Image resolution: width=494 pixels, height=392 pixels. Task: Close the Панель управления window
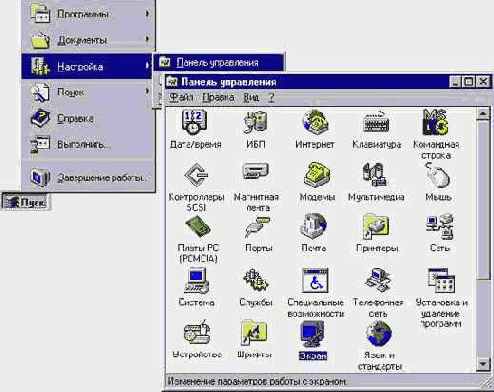tap(483, 82)
